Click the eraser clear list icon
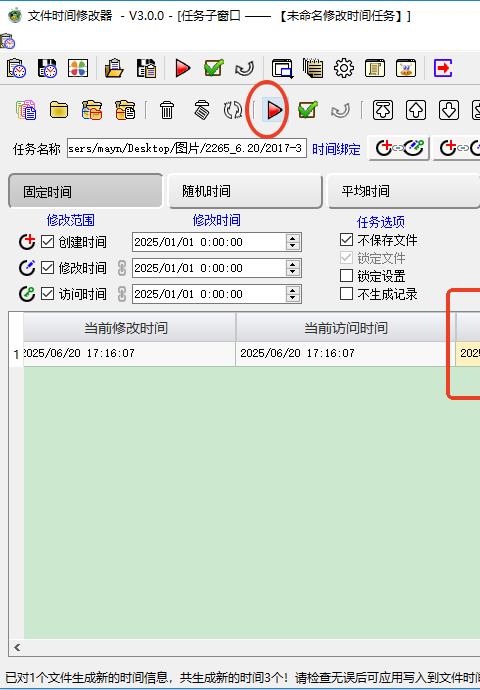 click(x=202, y=110)
